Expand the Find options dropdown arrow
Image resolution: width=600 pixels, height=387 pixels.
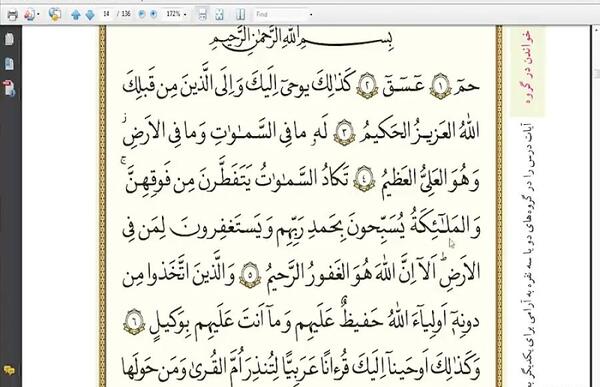pos(311,15)
